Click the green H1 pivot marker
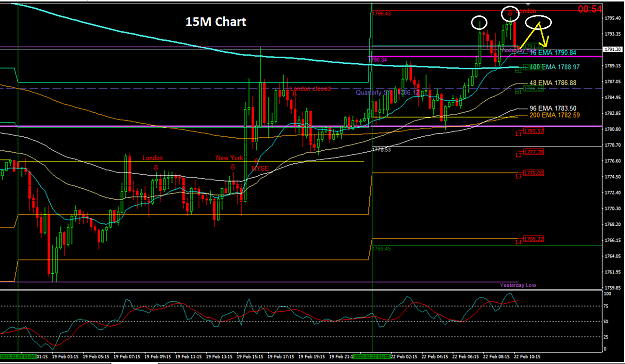The height and width of the screenshot is (364, 625). point(518,92)
